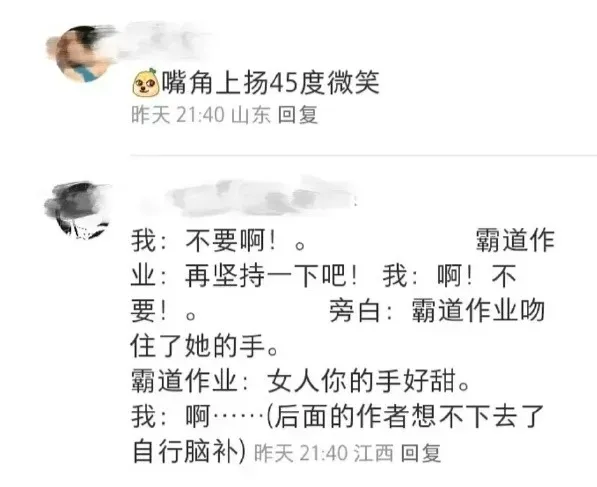Image resolution: width=597 pixels, height=487 pixels.
Task: Reply to the 江西 comment via 回复
Action: click(421, 453)
